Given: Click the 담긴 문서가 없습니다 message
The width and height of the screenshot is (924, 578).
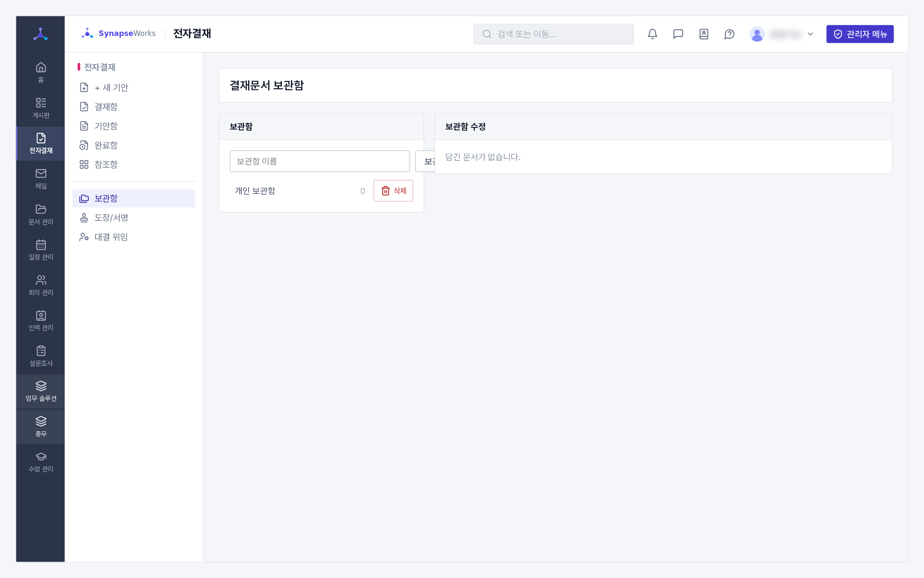Looking at the screenshot, I should (483, 157).
